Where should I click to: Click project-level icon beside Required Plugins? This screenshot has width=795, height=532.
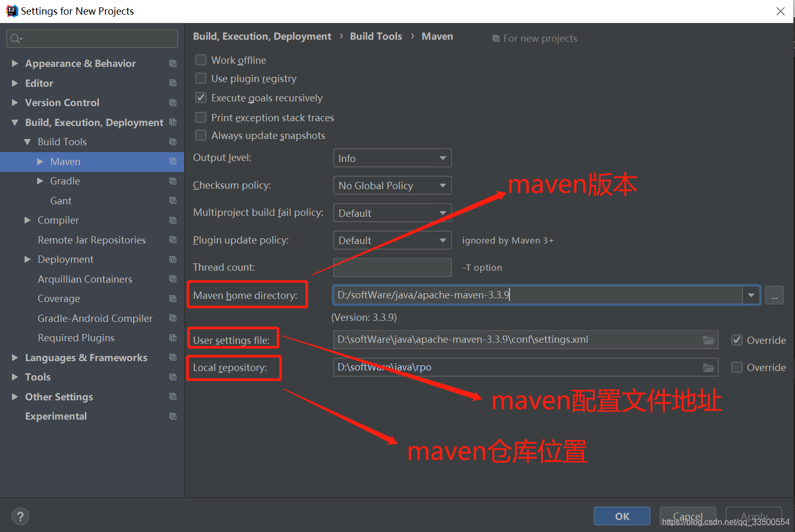pos(173,338)
